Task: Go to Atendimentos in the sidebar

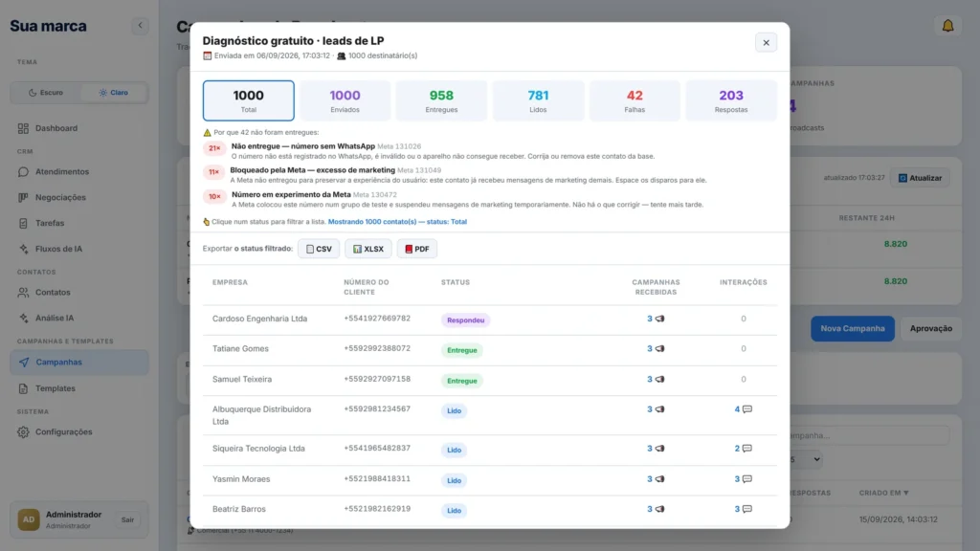Action: 79,172
